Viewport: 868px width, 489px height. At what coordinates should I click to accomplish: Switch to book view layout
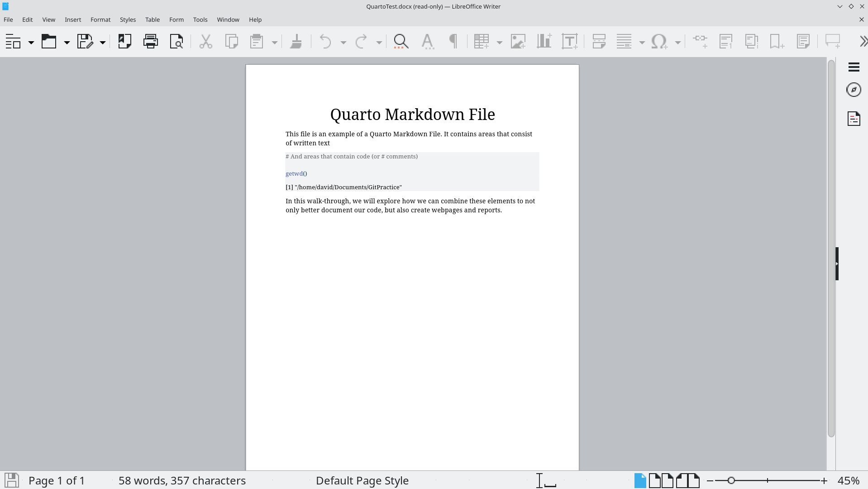pos(687,480)
